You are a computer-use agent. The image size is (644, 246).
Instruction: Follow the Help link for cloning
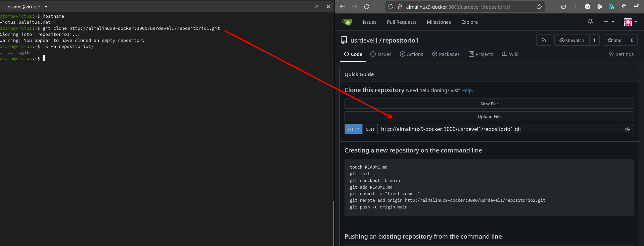(x=466, y=90)
